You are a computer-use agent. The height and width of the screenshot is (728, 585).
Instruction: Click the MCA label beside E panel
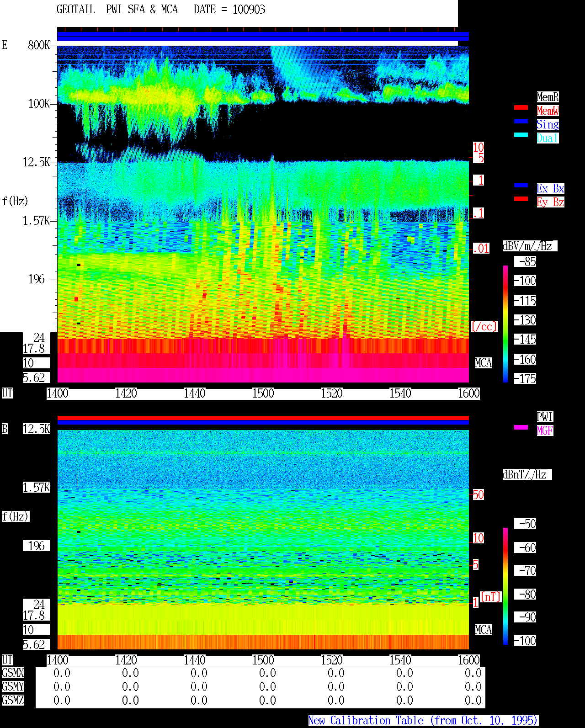click(x=484, y=363)
